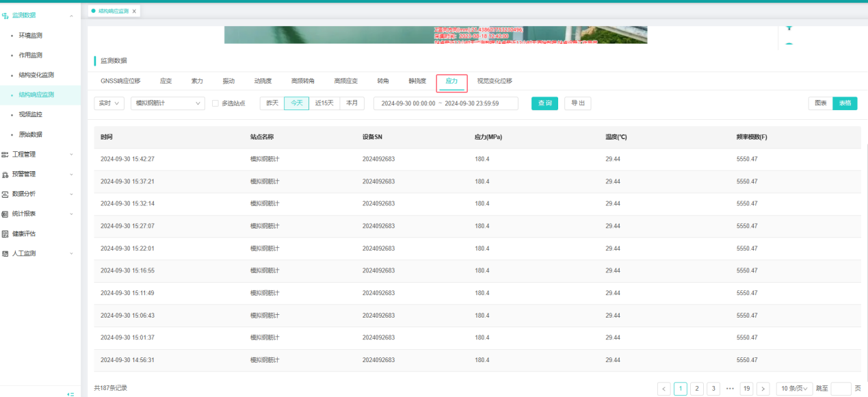Go to page 3 in pagination
Screen dimensions: 868x397
point(713,388)
